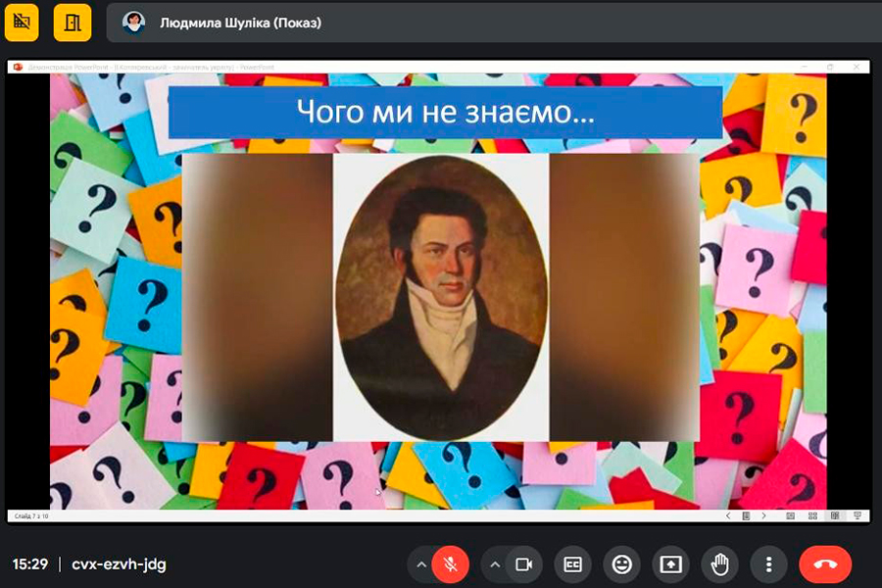Image resolution: width=882 pixels, height=588 pixels.
Task: Click the slide menu icon between the arrows
Action: pos(746,515)
